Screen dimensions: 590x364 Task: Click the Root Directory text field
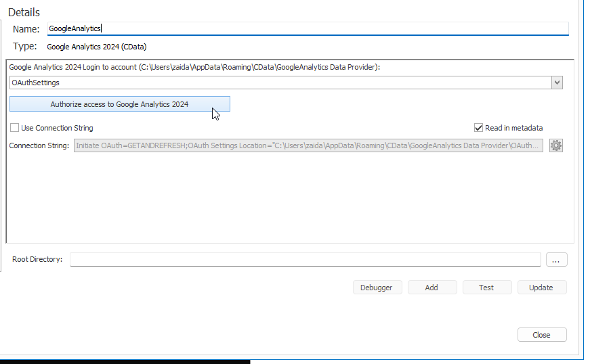305,259
